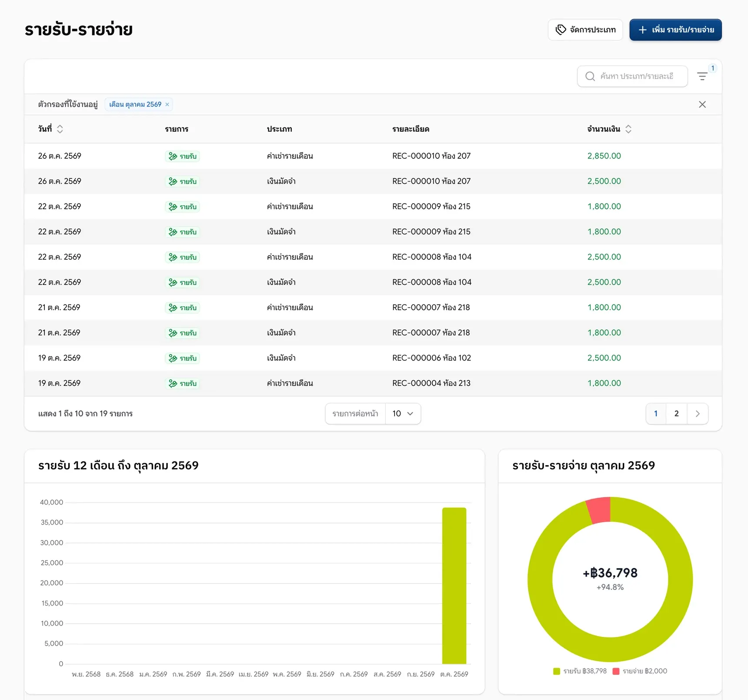This screenshot has width=748, height=700.
Task: Sort table by จำนวนเงิน column
Action: point(628,129)
